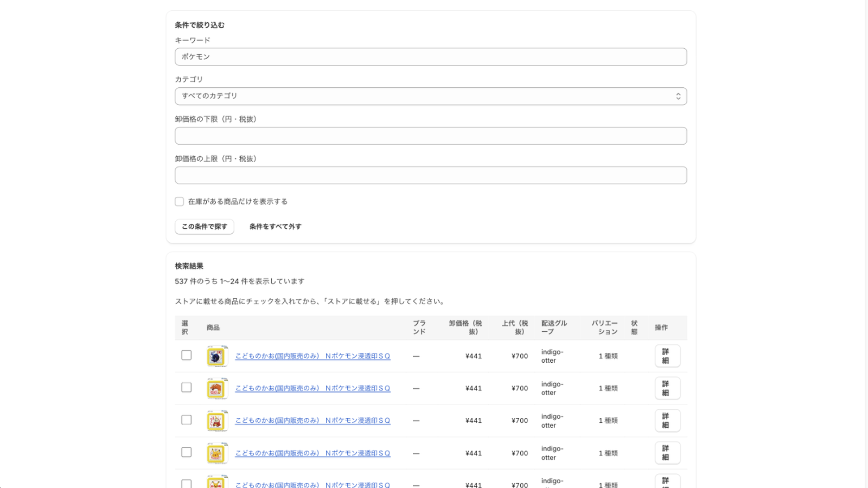Tick the fourth product row checkbox
The image size is (868, 488).
(x=187, y=452)
